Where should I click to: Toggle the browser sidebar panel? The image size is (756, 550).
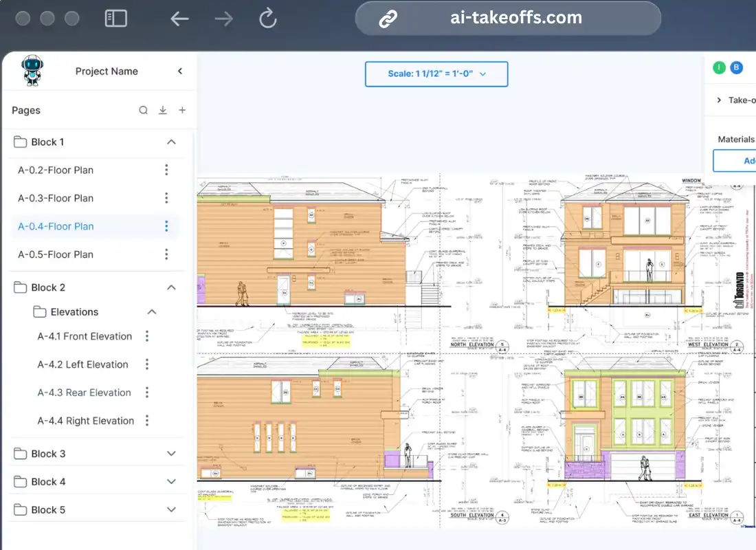pos(116,19)
